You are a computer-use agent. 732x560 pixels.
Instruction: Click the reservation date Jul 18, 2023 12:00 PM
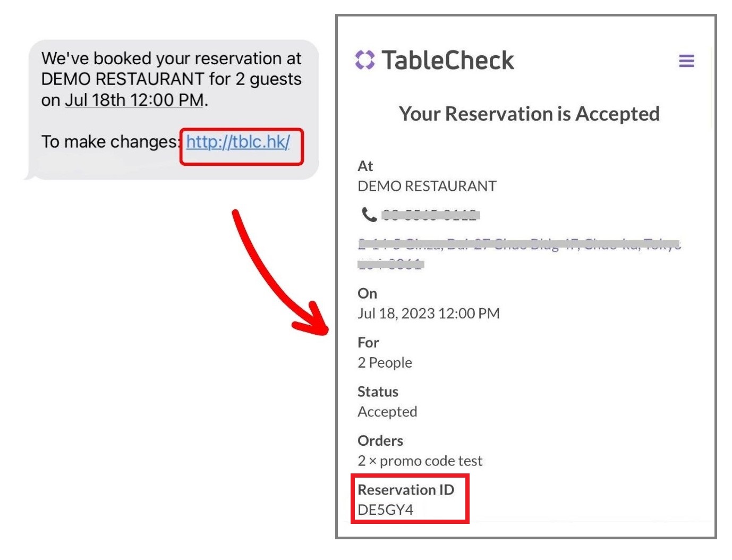428,313
